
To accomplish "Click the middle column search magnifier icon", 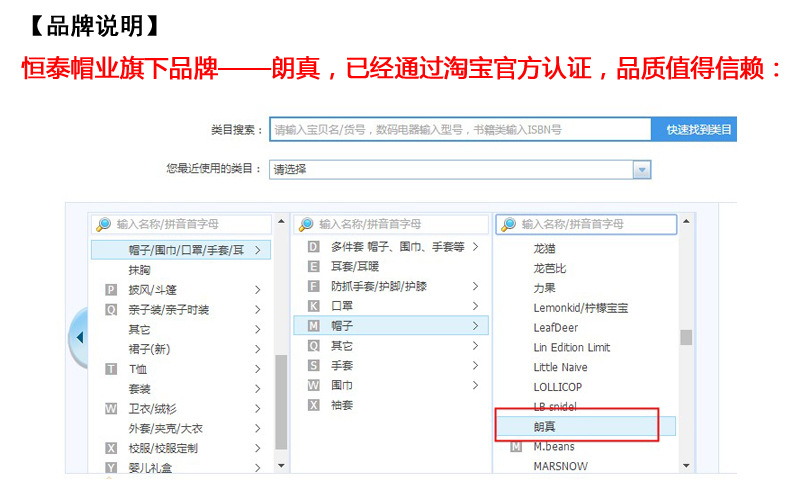I will [x=306, y=224].
